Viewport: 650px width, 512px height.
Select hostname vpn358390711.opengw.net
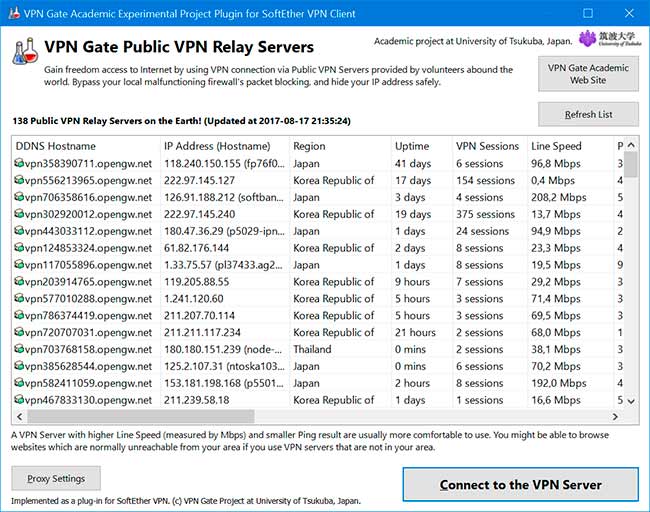click(88, 163)
